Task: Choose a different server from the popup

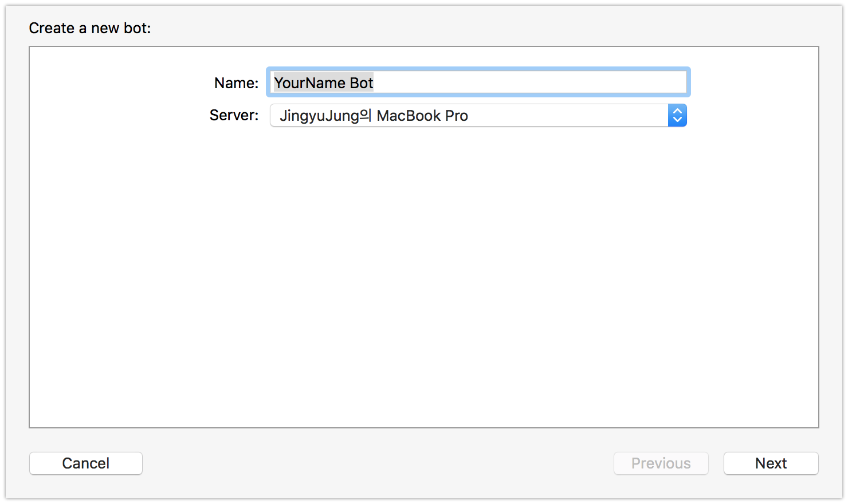Action: pos(478,116)
